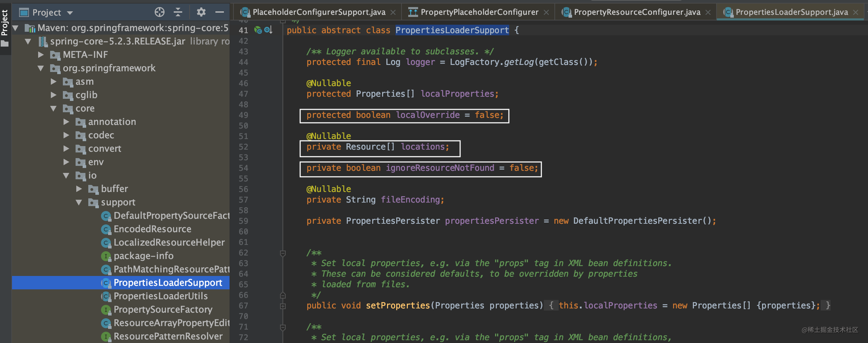Expand the META-INF folder
The height and width of the screenshot is (343, 868).
coord(41,55)
